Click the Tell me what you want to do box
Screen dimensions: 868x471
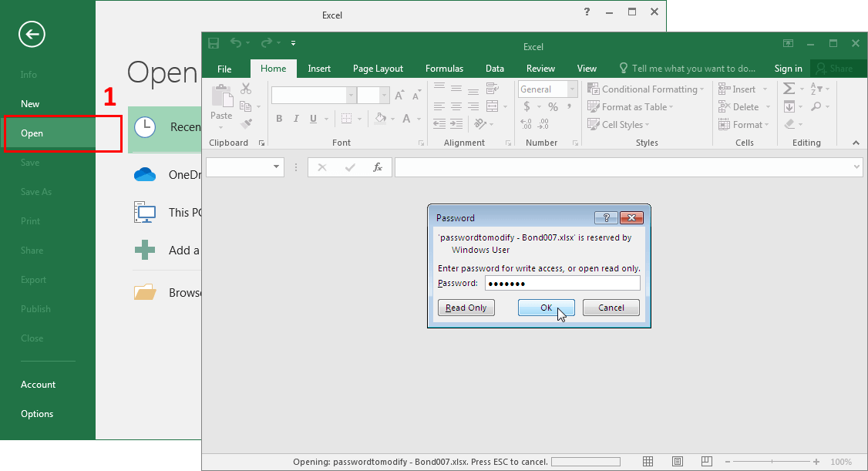(x=687, y=69)
